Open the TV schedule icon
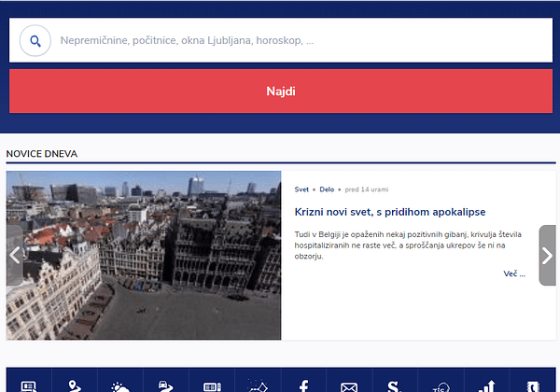The image size is (560, 392). click(212, 385)
